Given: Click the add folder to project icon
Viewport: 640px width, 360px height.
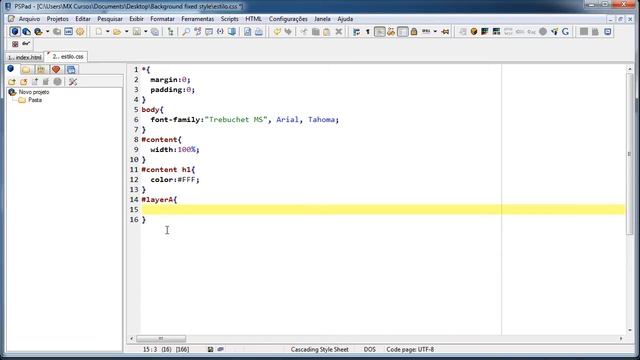Looking at the screenshot, I should [12, 82].
